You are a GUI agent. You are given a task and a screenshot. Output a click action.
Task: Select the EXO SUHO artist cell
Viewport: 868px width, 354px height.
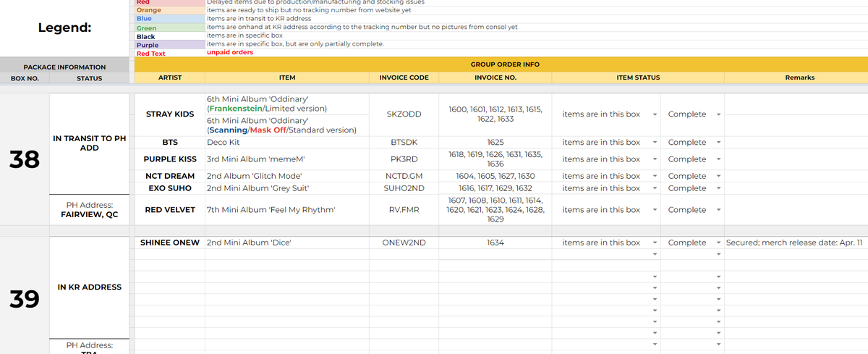click(169, 188)
